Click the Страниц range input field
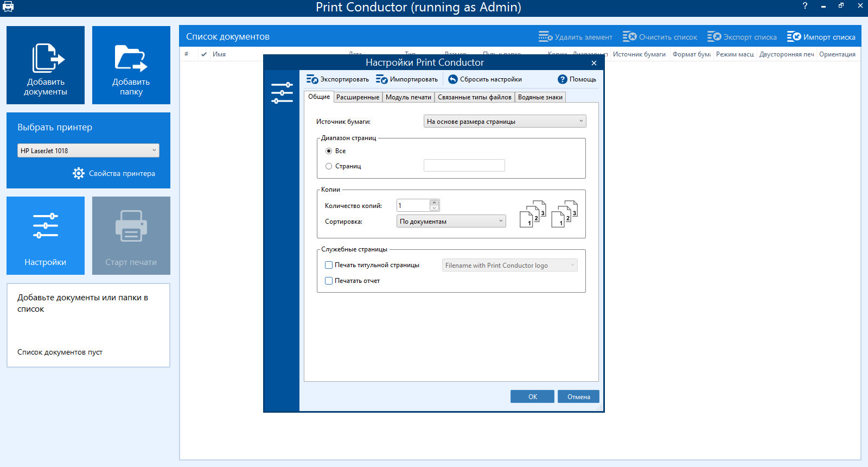This screenshot has width=868, height=467. [x=464, y=165]
